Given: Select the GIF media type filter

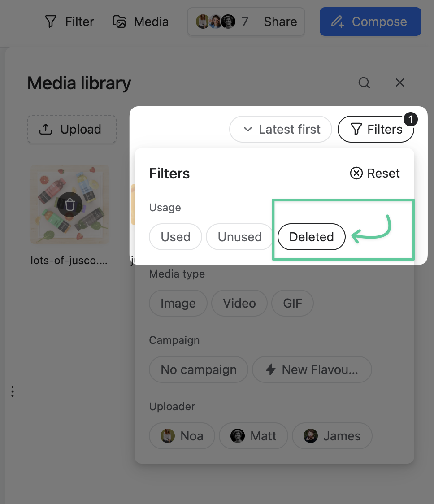Looking at the screenshot, I should (x=292, y=303).
